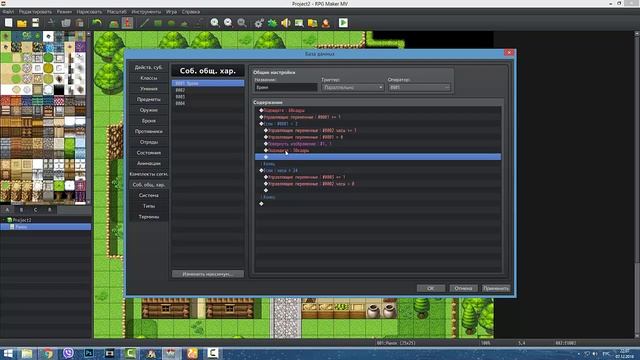This screenshot has width=640, height=360.
Task: Open the Классы database tab
Action: point(149,78)
